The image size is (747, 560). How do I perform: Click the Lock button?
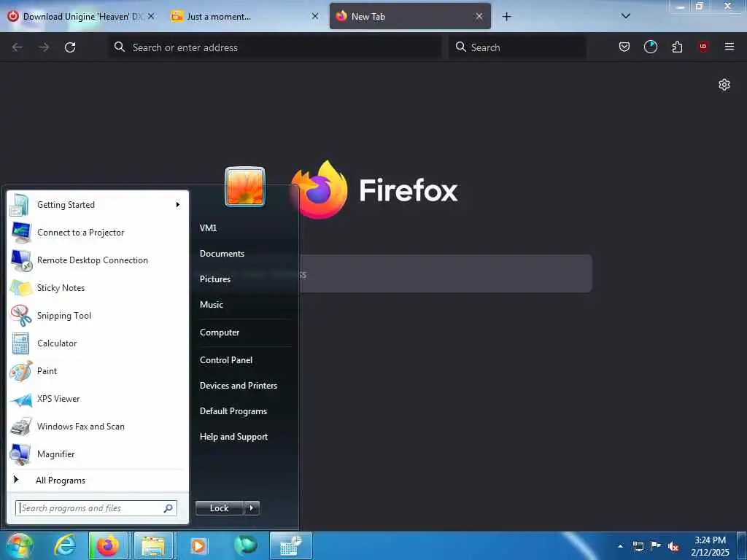[x=220, y=508]
